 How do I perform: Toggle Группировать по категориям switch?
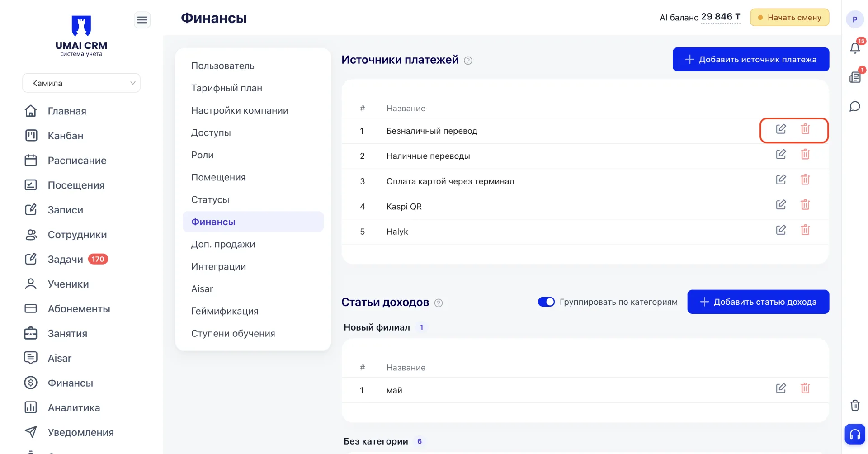(546, 302)
